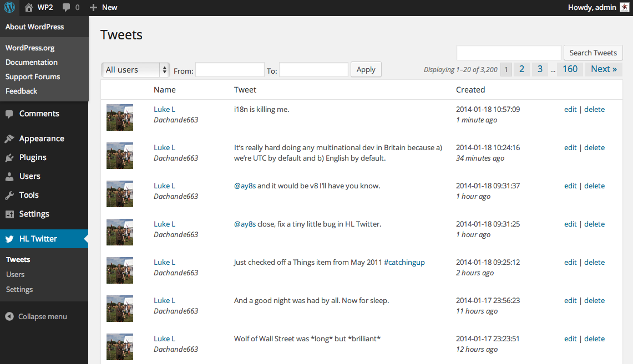
Task: Go to page 3 of tweets
Action: pos(540,69)
